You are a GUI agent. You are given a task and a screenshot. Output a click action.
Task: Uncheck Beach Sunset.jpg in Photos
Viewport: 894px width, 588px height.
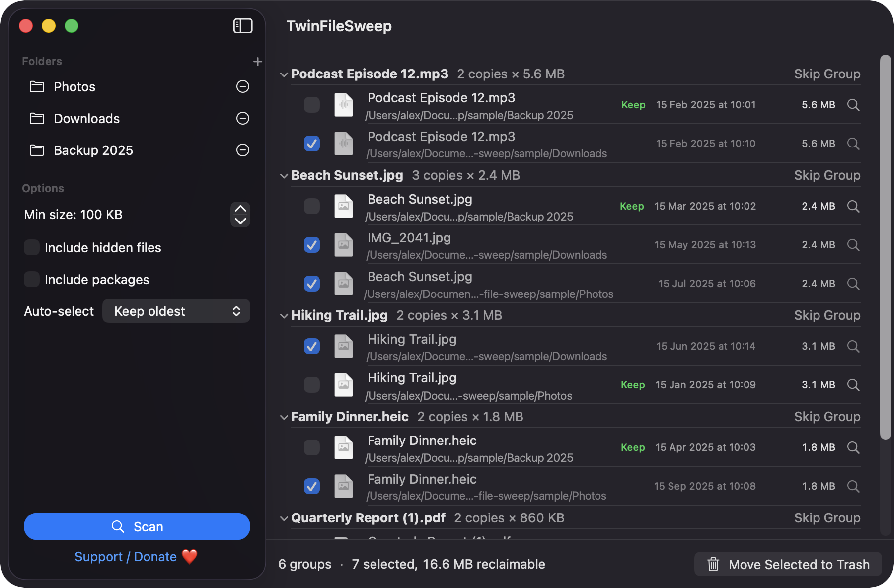pos(312,284)
